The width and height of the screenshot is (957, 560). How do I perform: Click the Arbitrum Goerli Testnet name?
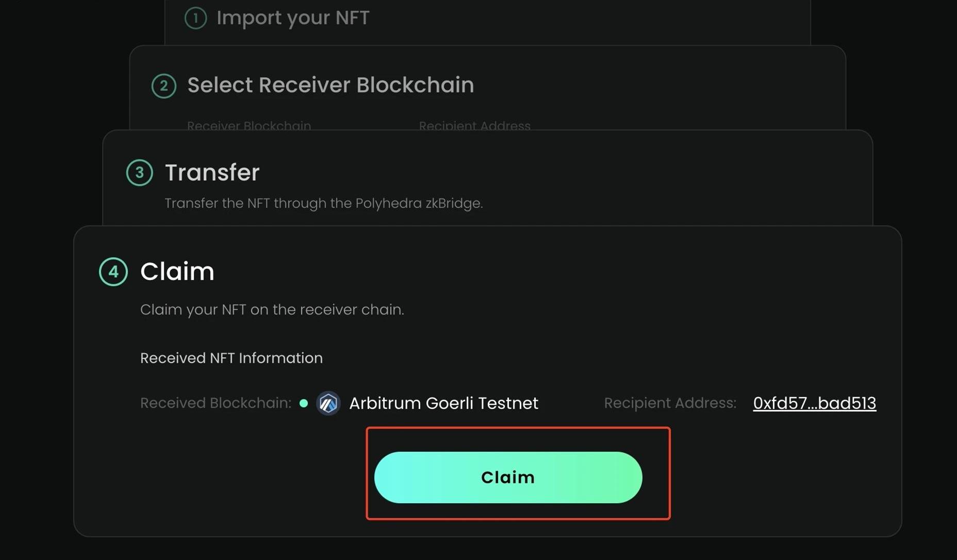pos(443,403)
